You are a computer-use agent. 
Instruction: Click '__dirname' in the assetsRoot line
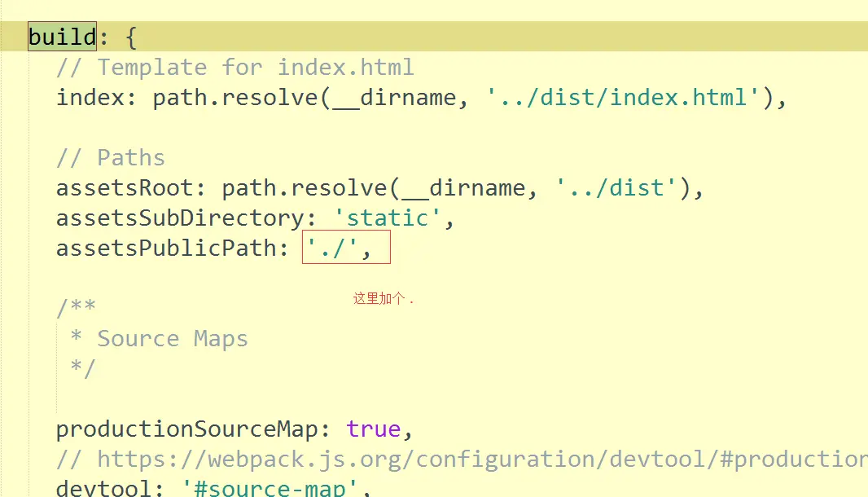[x=463, y=189]
